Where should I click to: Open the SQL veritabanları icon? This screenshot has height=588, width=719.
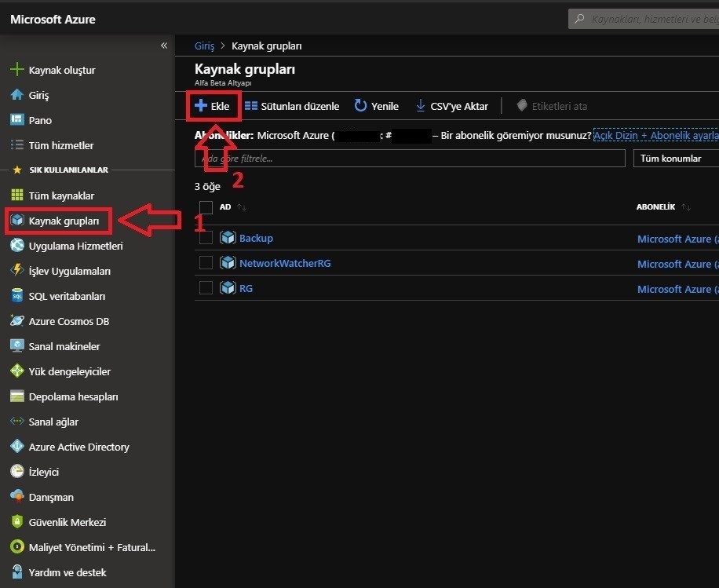tap(17, 296)
